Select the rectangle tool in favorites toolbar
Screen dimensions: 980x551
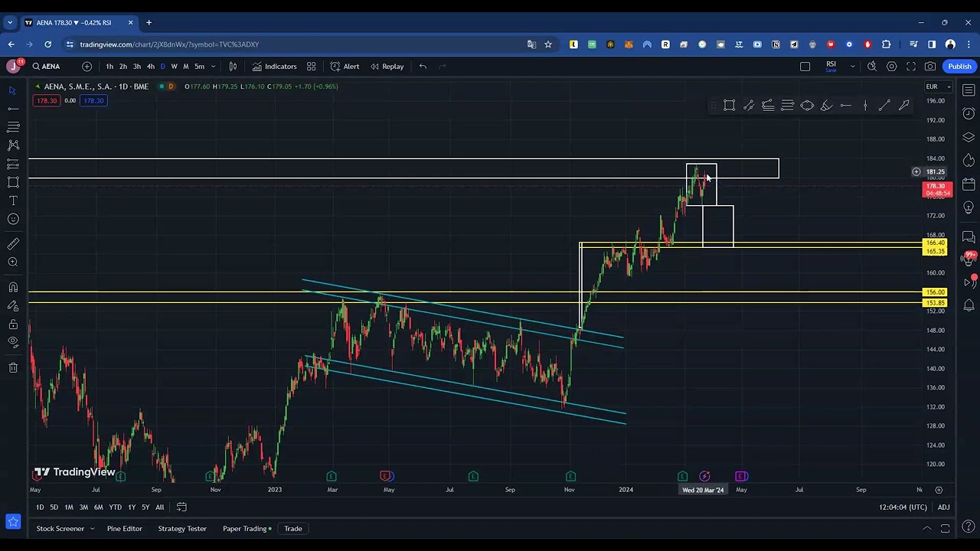729,106
